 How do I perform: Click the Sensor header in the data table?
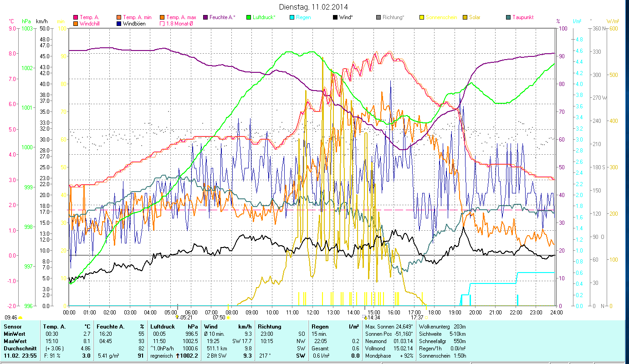[12, 327]
